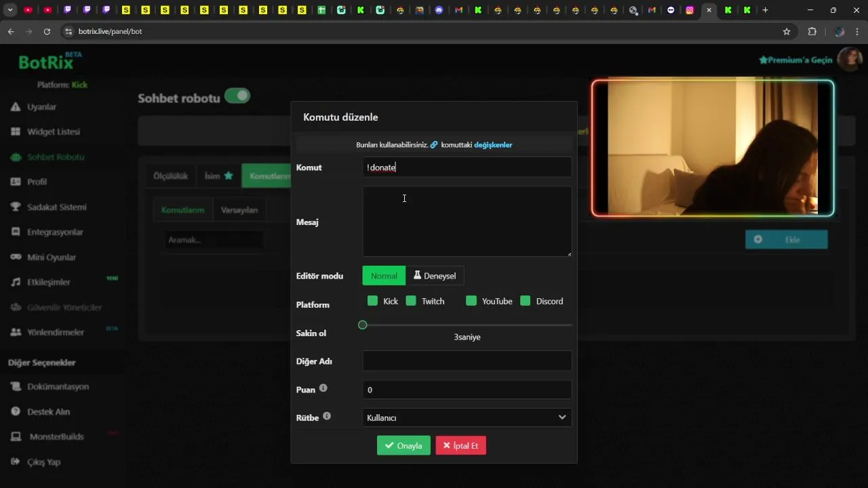This screenshot has height=488, width=868.
Task: Reload the browser page
Action: (47, 31)
